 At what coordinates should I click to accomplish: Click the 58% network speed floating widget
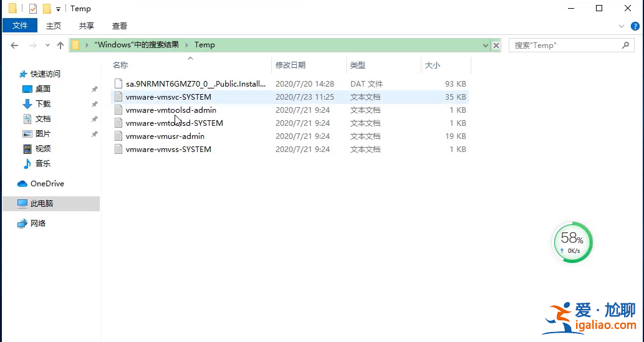point(572,243)
